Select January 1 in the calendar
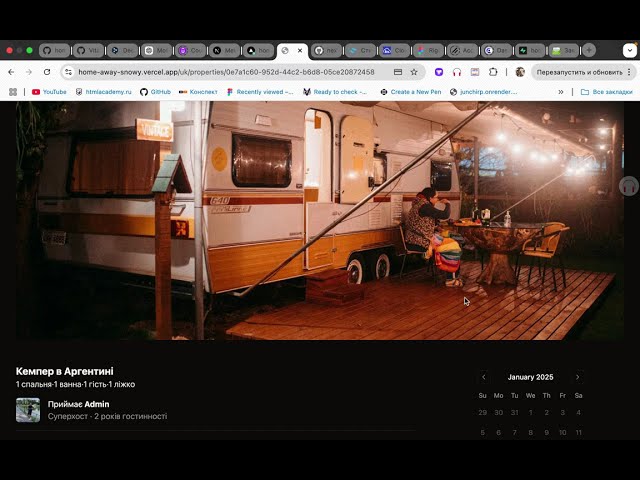The height and width of the screenshot is (480, 640). click(x=531, y=413)
